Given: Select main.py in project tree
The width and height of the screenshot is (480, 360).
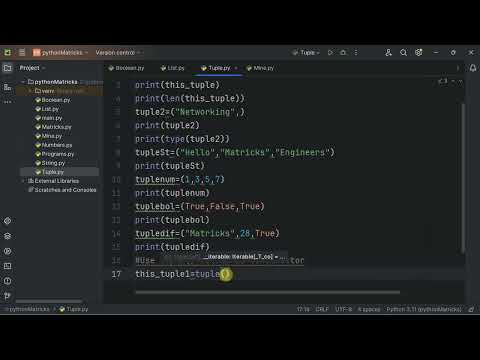Looking at the screenshot, I should point(49,118).
